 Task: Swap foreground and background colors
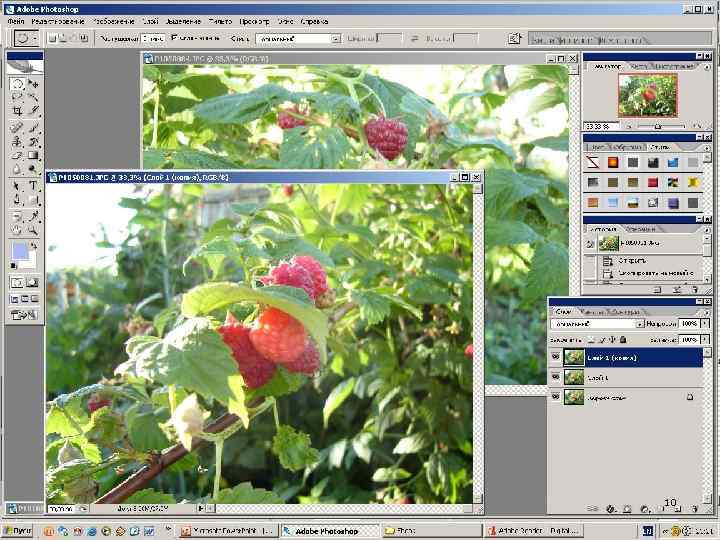click(34, 246)
